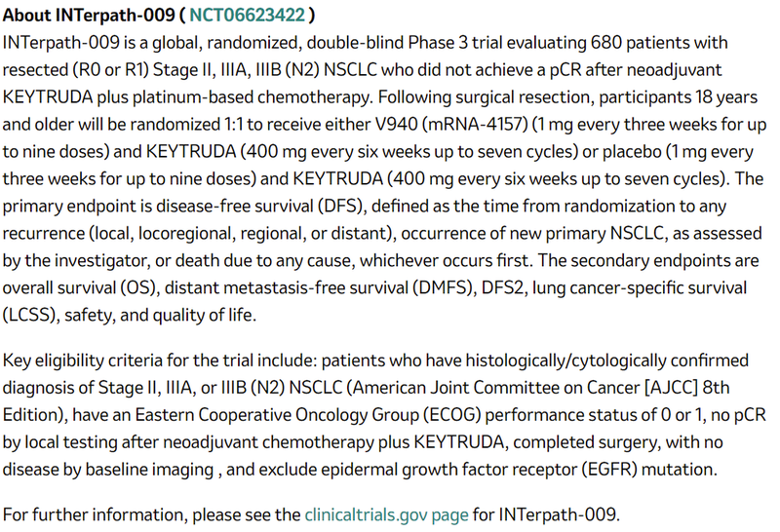Open the clinicaltrials.gov page link
This screenshot has width=780, height=532.
click(x=386, y=513)
